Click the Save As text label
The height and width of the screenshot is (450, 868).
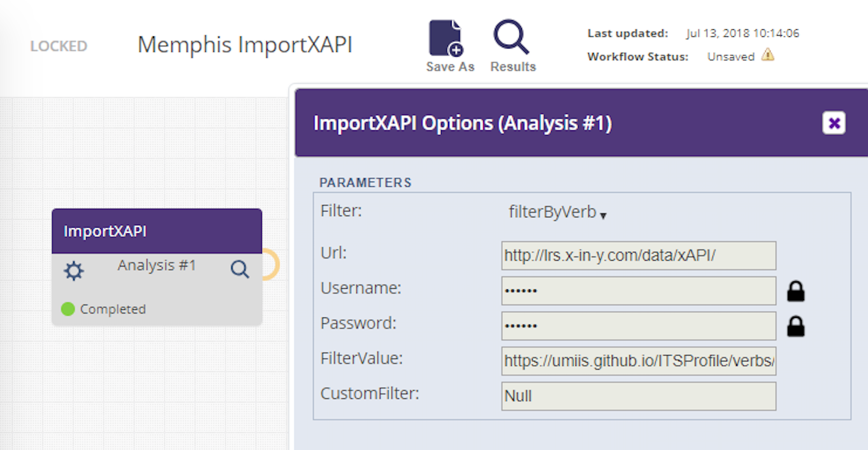tap(450, 67)
